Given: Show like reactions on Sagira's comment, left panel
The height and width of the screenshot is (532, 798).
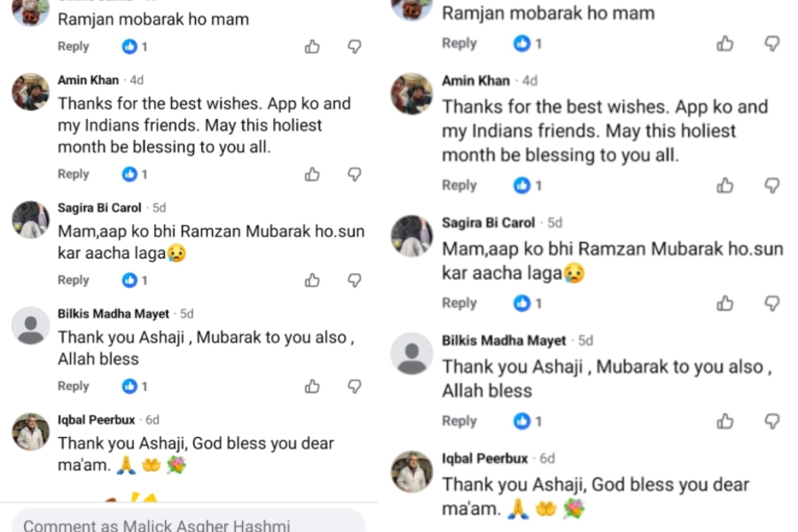Looking at the screenshot, I should (135, 280).
